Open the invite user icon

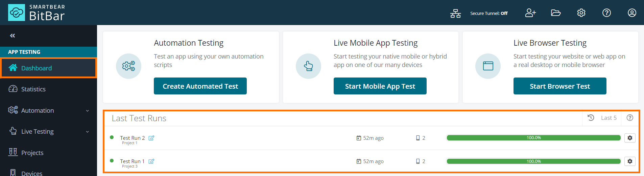530,13
